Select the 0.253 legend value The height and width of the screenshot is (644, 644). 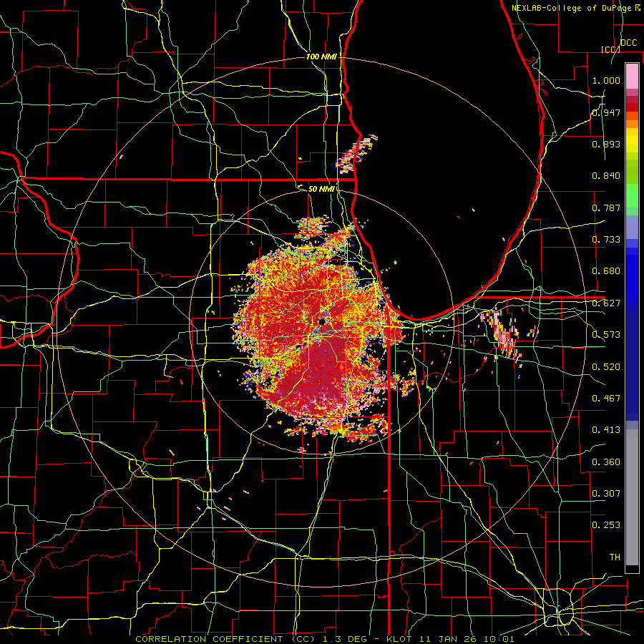[606, 525]
